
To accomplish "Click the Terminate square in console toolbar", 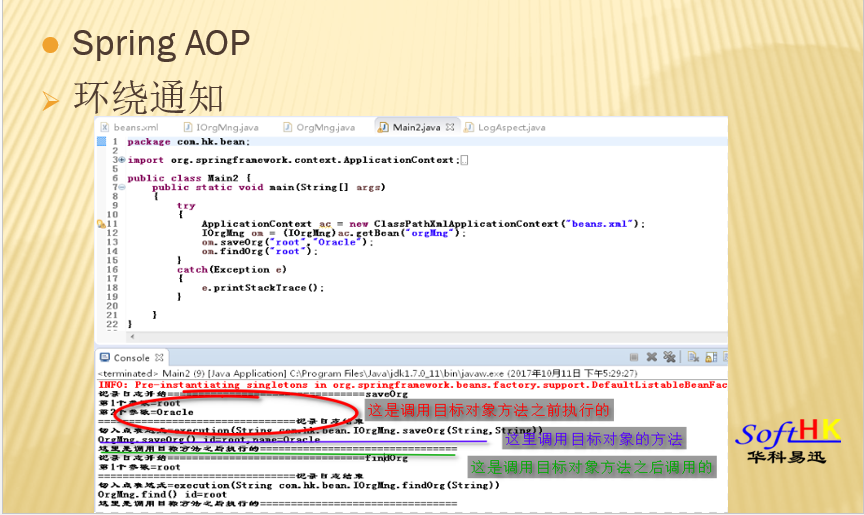I will click(x=634, y=357).
